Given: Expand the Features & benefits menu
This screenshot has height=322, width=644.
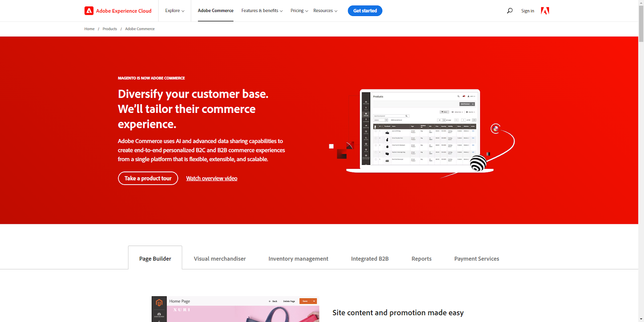Looking at the screenshot, I should tap(262, 11).
